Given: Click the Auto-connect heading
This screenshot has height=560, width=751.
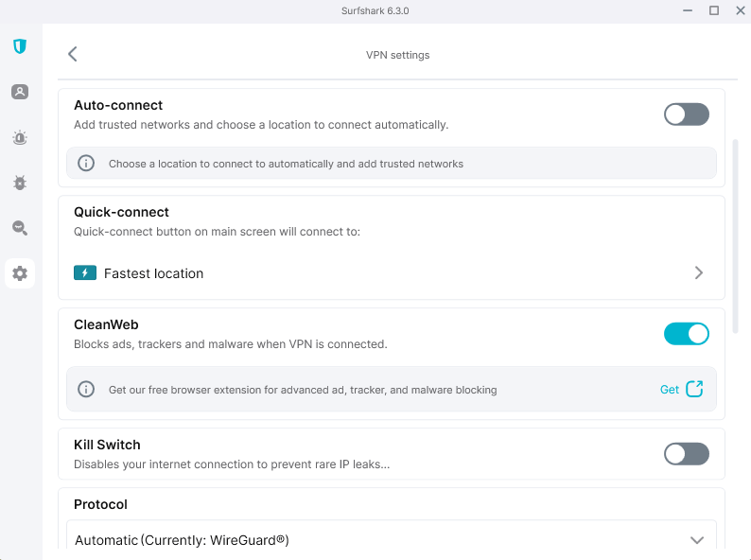Looking at the screenshot, I should [118, 105].
